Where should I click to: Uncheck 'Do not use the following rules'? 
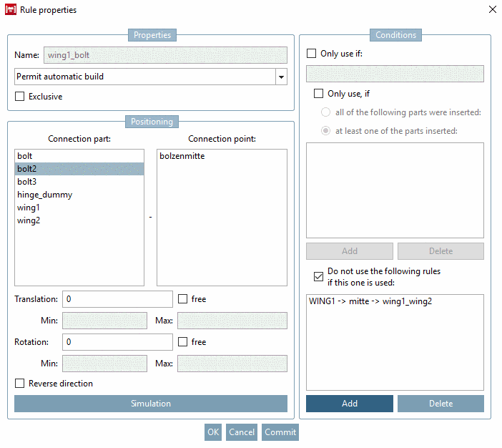tap(319, 276)
